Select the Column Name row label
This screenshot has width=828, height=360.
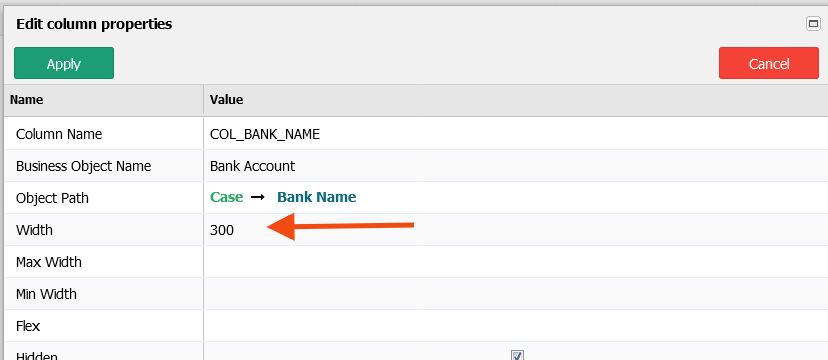pyautogui.click(x=59, y=134)
